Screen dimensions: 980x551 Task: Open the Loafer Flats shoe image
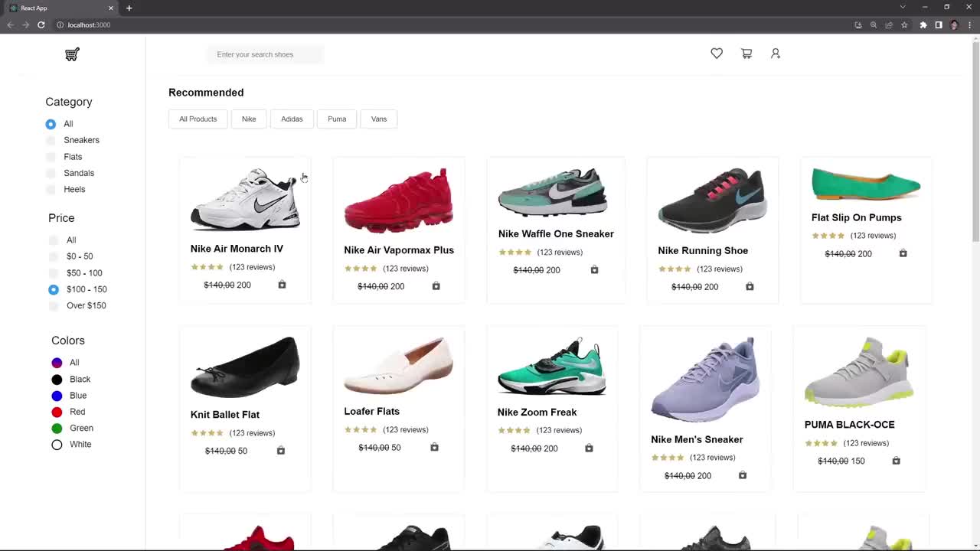click(398, 366)
